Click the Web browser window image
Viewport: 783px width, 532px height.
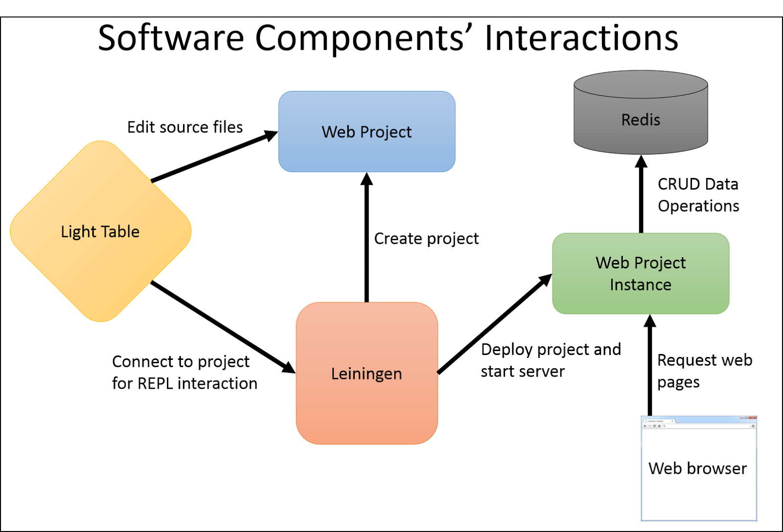(699, 468)
